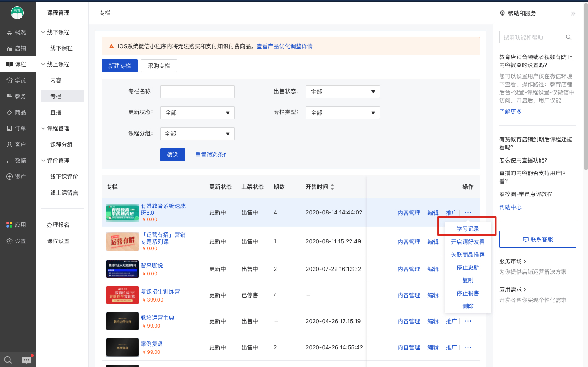This screenshot has width=588, height=367.
Task: Collapse the 评价管理 menu group
Action: pyautogui.click(x=43, y=161)
